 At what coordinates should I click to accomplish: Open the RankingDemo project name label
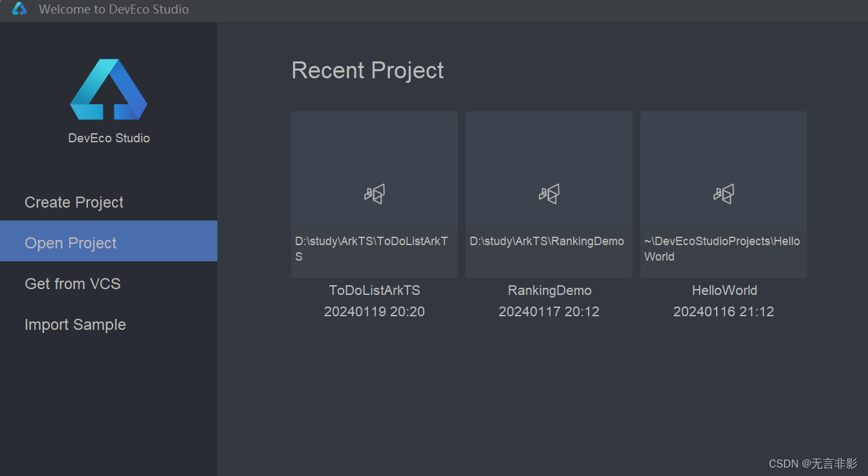coord(550,290)
